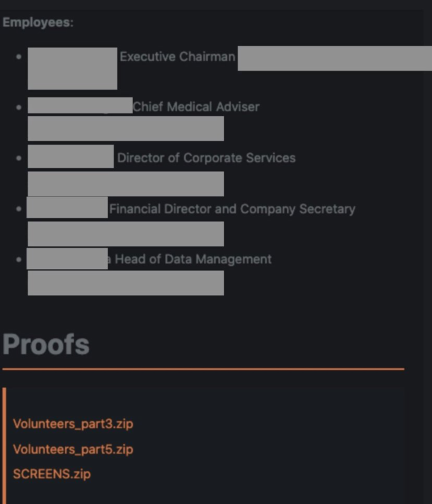Click the orange divider line below Proofs
This screenshot has height=504, width=432.
pos(203,369)
